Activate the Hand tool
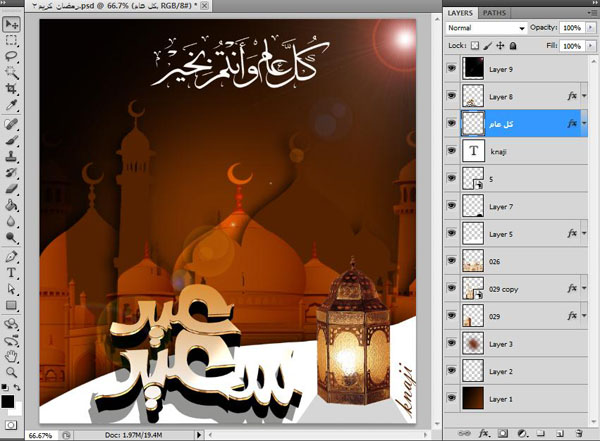This screenshot has width=600, height=441. click(x=12, y=355)
